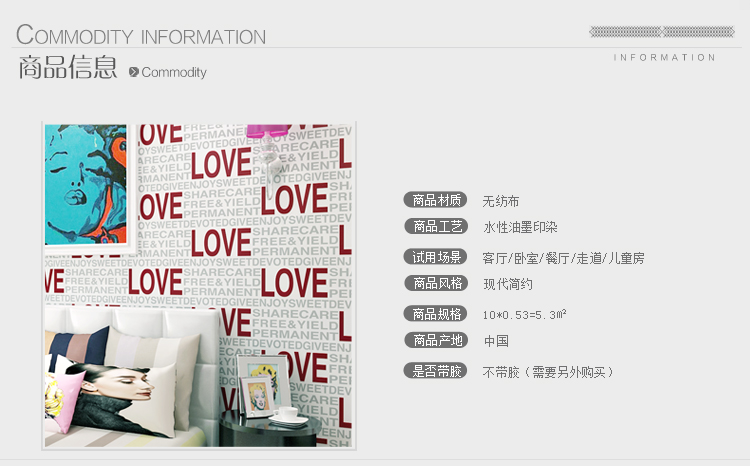Click the 客厅/卧室/餐厅/走道/儿童房 scene text
750x466 pixels.
pyautogui.click(x=563, y=258)
